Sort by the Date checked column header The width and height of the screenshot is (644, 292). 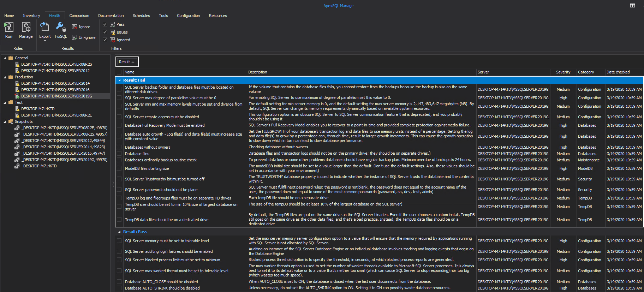(x=624, y=72)
